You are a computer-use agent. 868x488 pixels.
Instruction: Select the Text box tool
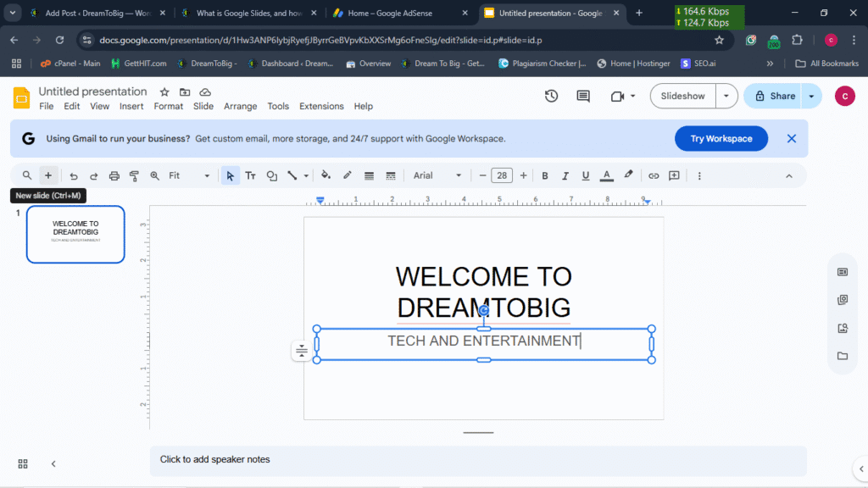(251, 175)
